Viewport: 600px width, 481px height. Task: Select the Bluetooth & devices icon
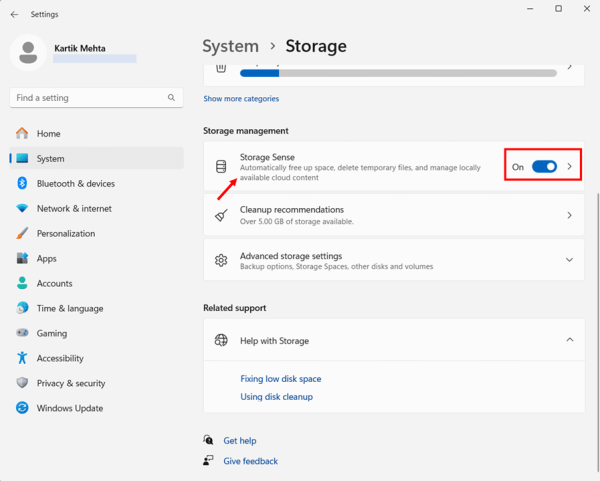(x=22, y=183)
